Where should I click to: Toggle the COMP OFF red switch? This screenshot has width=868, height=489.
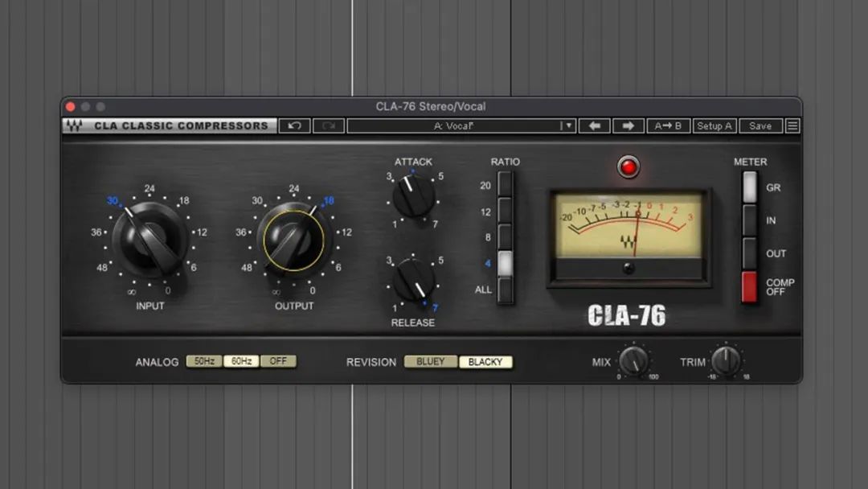(x=750, y=287)
